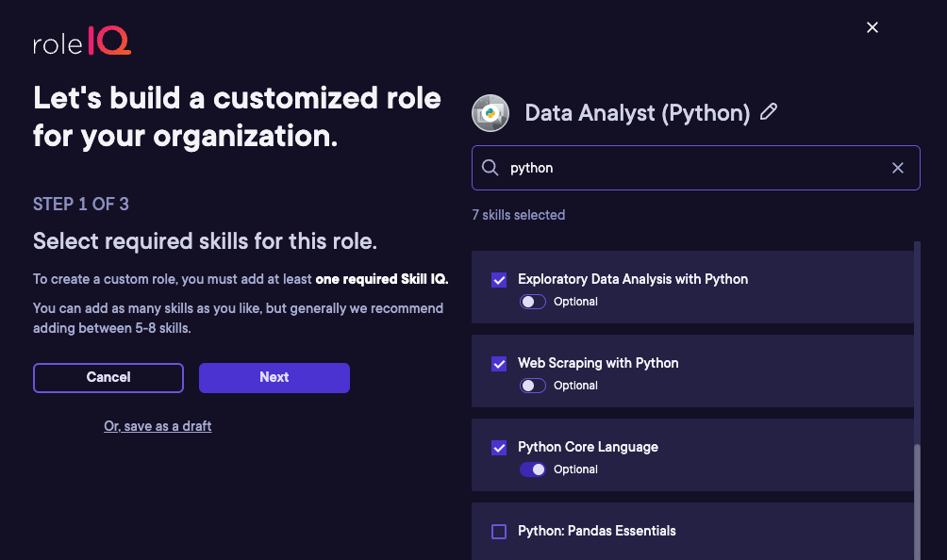Click the search magnifier icon
The width and height of the screenshot is (947, 560).
[490, 168]
